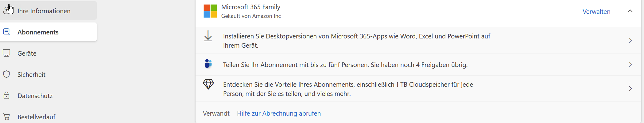644x123 pixels.
Task: Click the Teilen Sie Ihr Abonnement text
Action: [345, 65]
